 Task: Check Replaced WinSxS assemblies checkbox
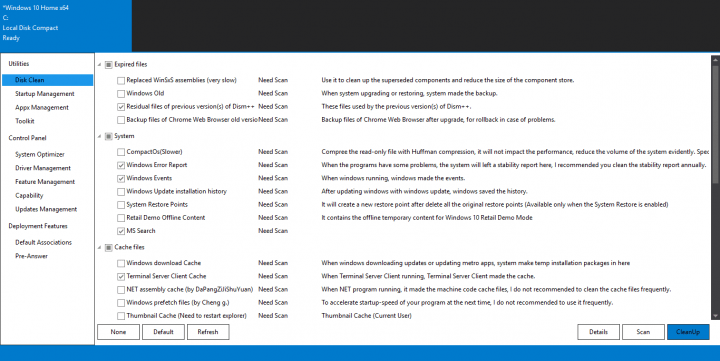point(121,80)
